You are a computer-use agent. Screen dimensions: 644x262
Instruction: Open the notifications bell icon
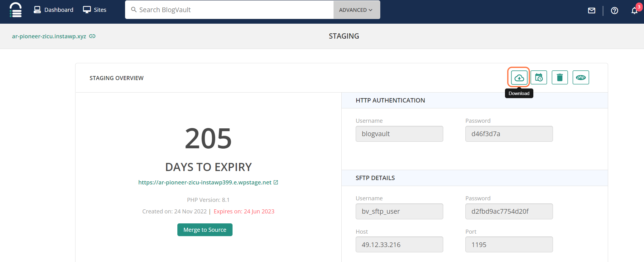(x=635, y=10)
